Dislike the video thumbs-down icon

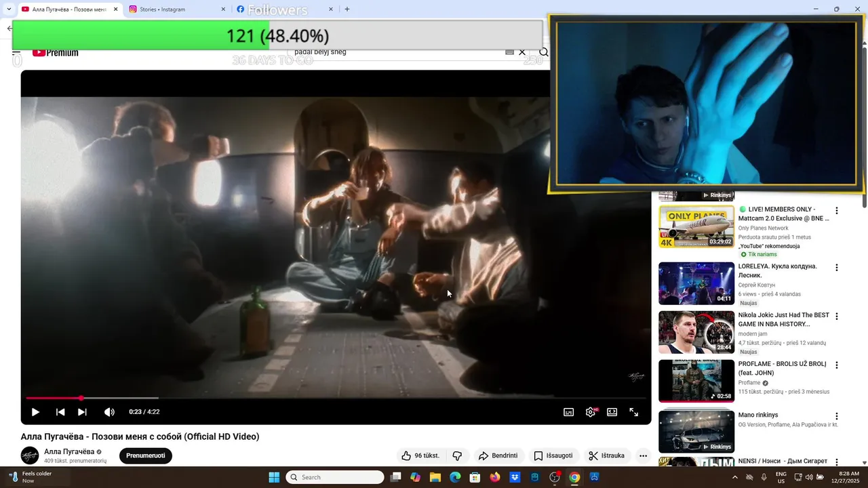point(458,455)
